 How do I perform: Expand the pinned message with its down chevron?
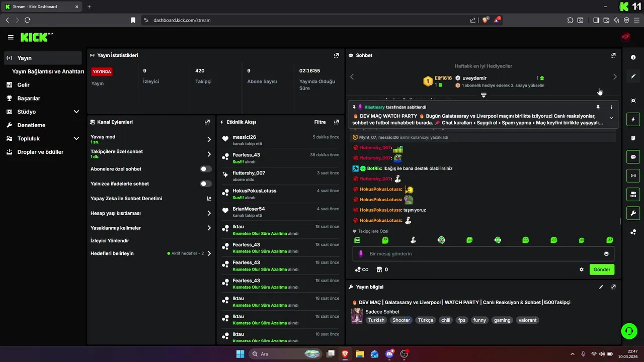611,118
